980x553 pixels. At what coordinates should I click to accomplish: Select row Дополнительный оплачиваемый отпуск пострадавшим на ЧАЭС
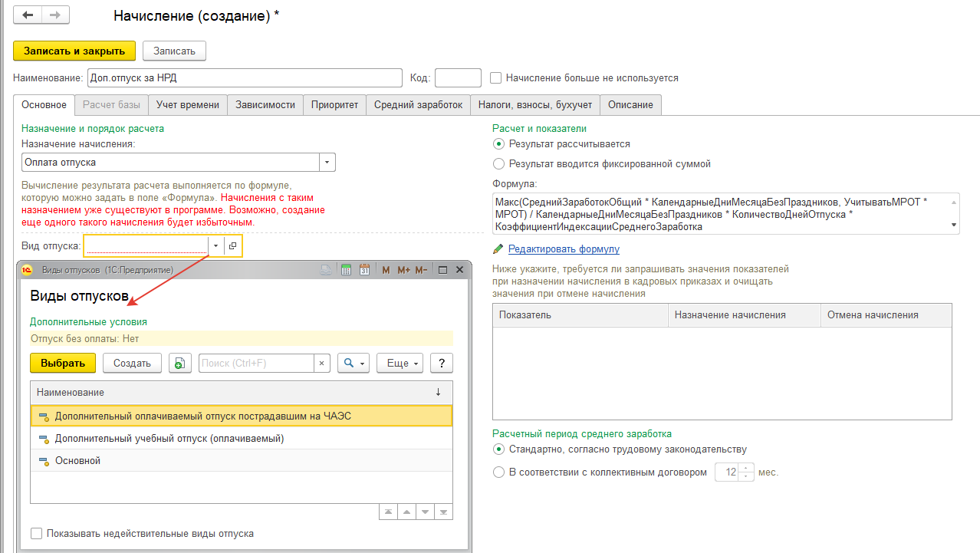click(242, 416)
